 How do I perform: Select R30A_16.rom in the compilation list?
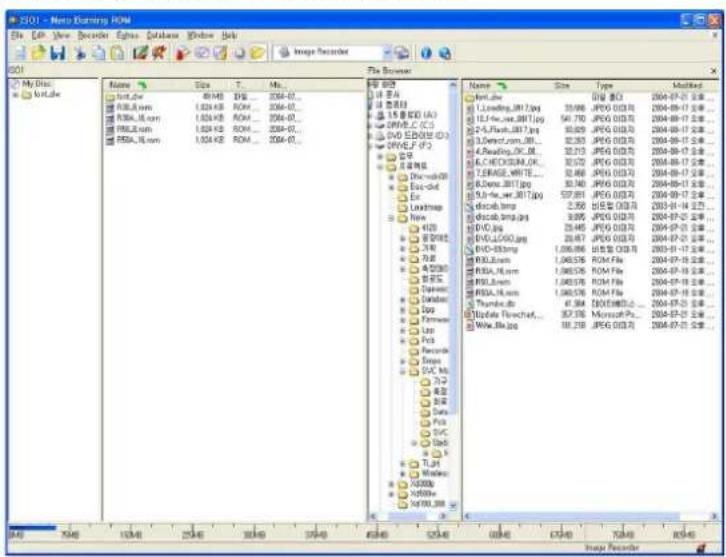[134, 118]
